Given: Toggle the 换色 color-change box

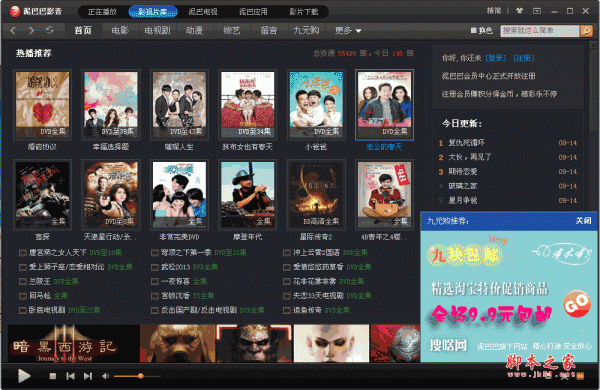Looking at the screenshot, I should click(x=473, y=30).
